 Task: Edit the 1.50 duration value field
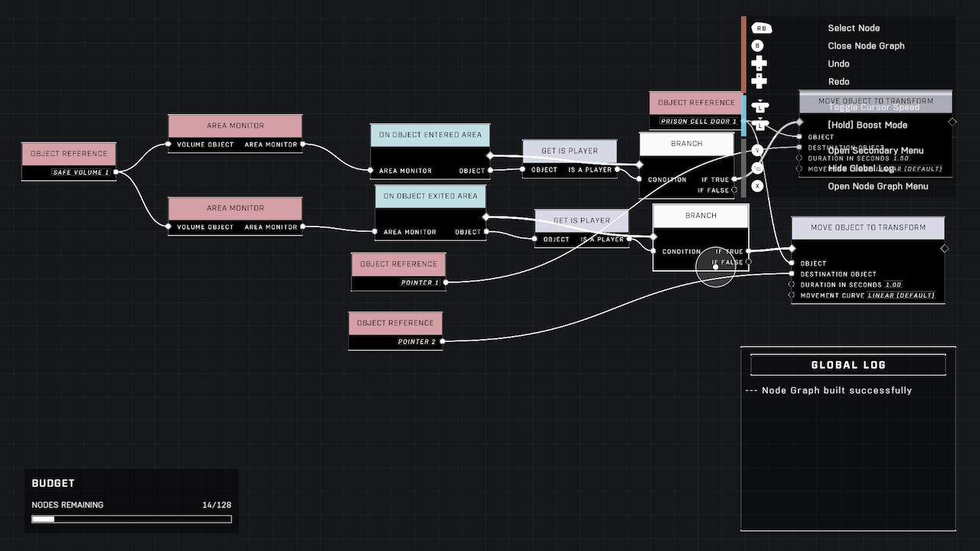tap(900, 158)
